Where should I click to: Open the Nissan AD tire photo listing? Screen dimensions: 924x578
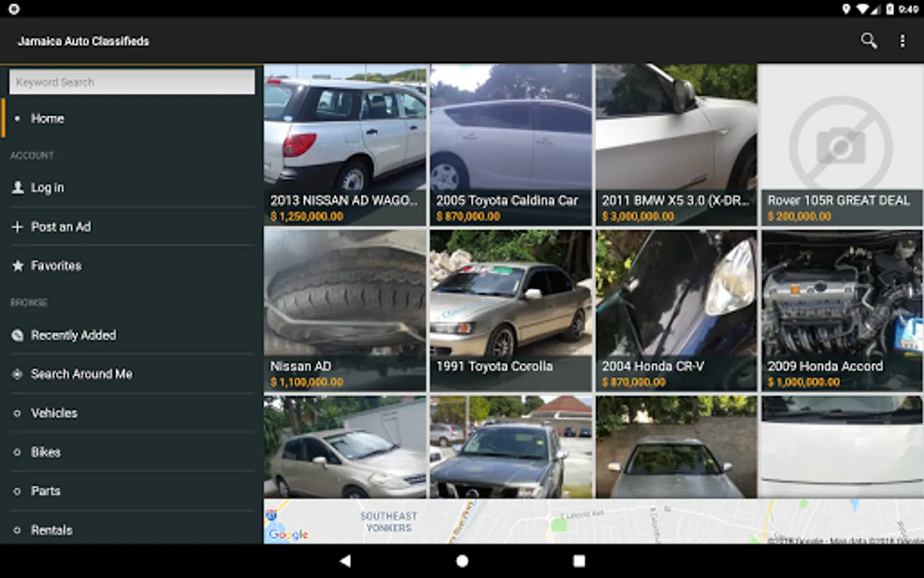point(345,310)
